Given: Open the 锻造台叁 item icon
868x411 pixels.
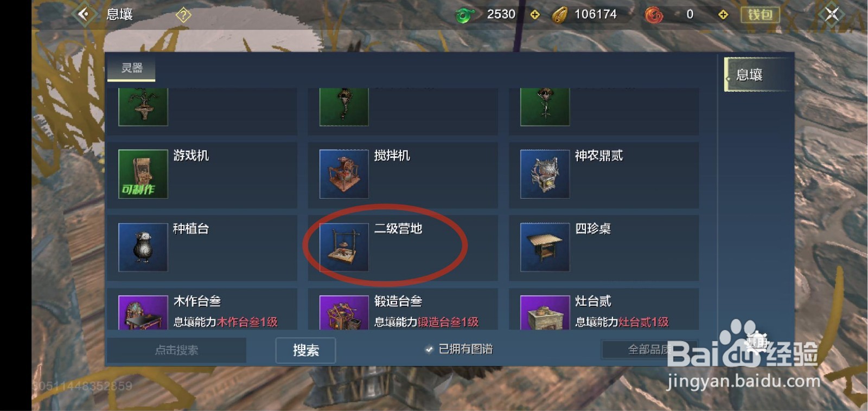Looking at the screenshot, I should tap(344, 313).
